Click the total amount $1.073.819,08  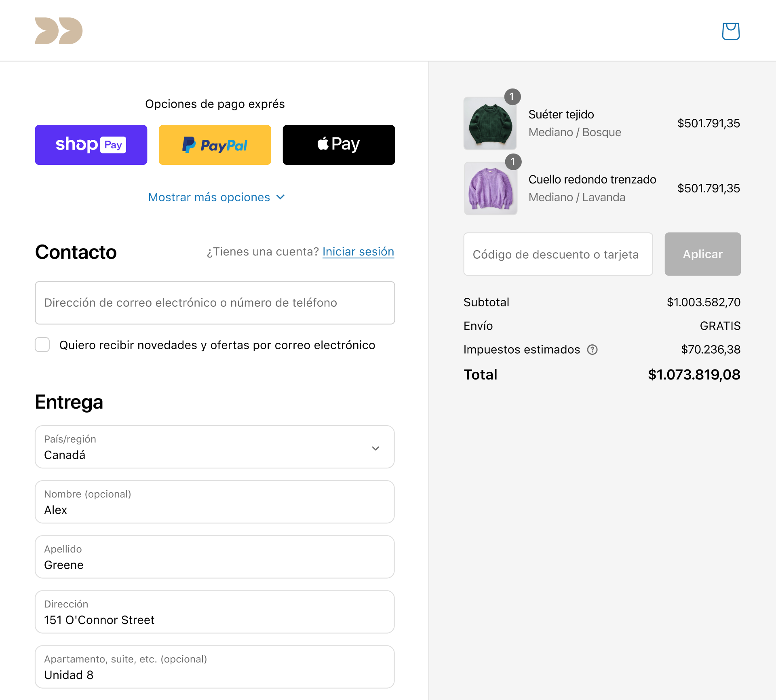(694, 375)
